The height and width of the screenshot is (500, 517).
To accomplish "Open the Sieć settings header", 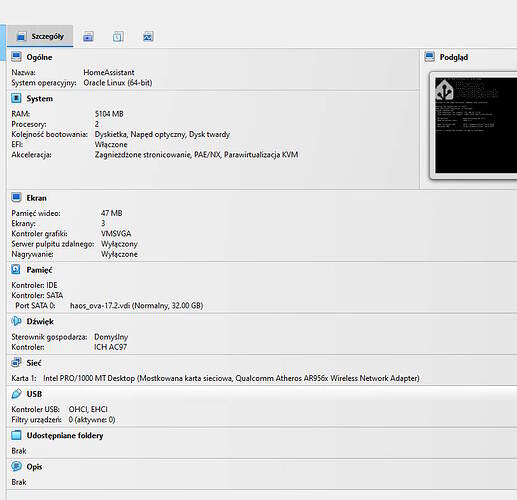I will point(34,363).
